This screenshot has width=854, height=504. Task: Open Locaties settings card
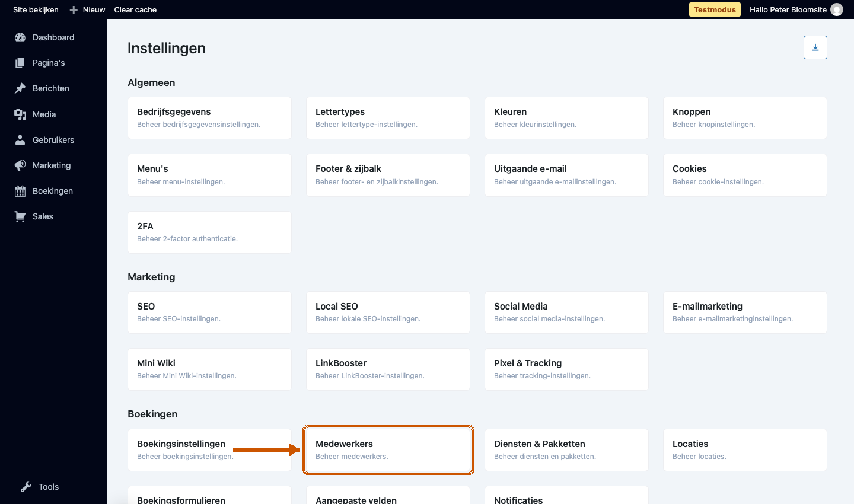pyautogui.click(x=745, y=450)
